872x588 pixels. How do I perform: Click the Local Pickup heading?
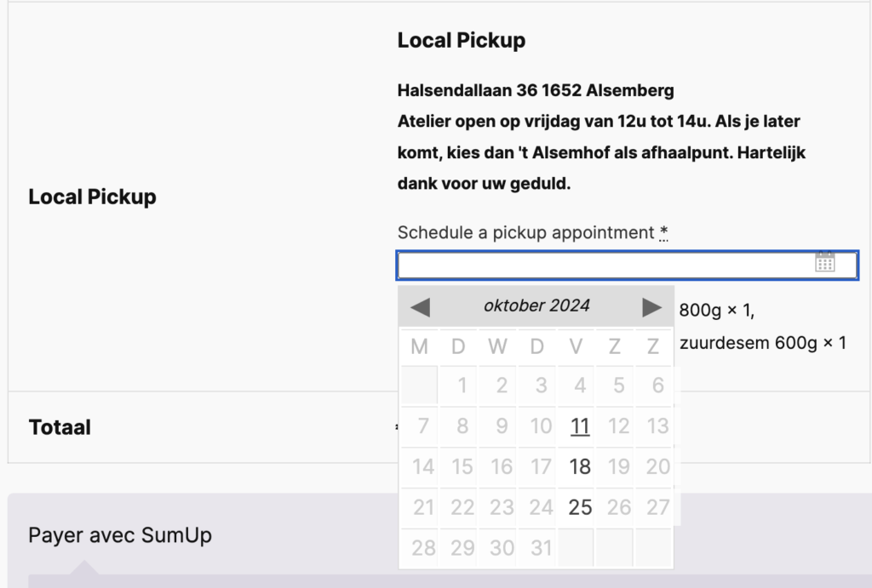[x=461, y=40]
